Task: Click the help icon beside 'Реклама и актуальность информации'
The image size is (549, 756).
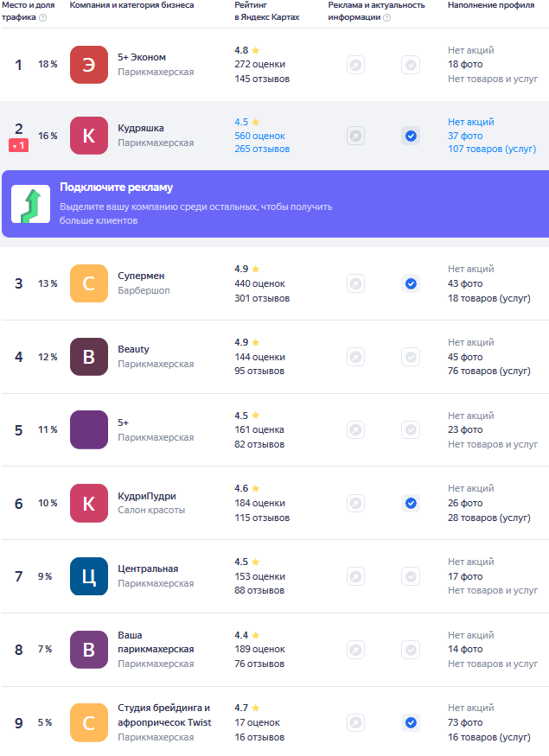Action: (x=387, y=18)
